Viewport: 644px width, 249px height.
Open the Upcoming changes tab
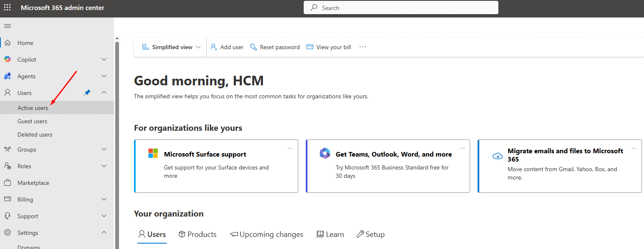click(x=267, y=234)
